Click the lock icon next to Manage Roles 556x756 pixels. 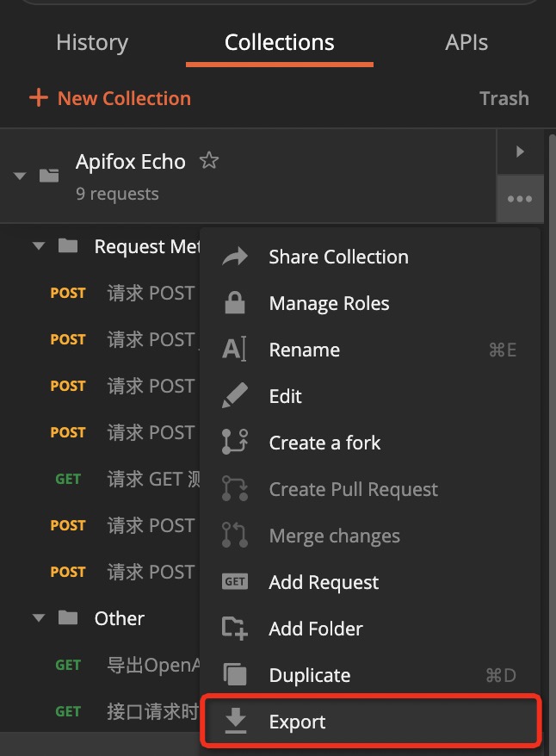(233, 303)
